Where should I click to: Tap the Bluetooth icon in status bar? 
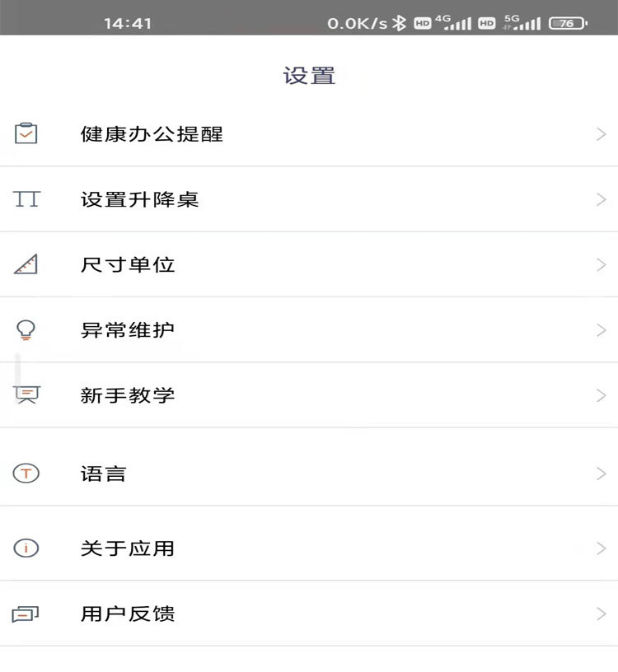399,23
